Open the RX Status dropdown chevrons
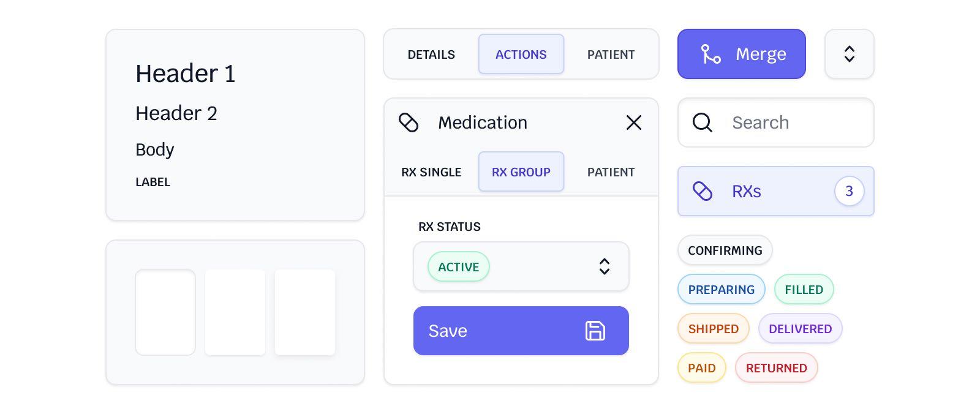Viewport: 980px width, 414px height. pyautogui.click(x=604, y=266)
